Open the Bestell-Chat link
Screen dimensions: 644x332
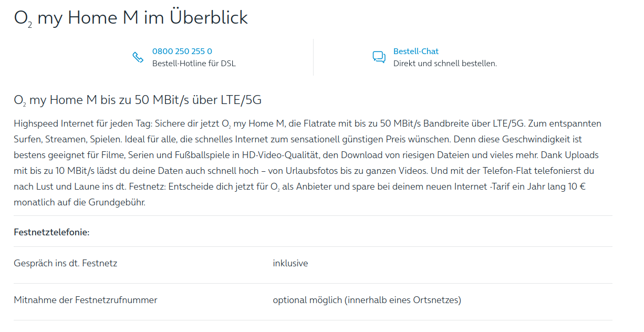click(x=416, y=51)
